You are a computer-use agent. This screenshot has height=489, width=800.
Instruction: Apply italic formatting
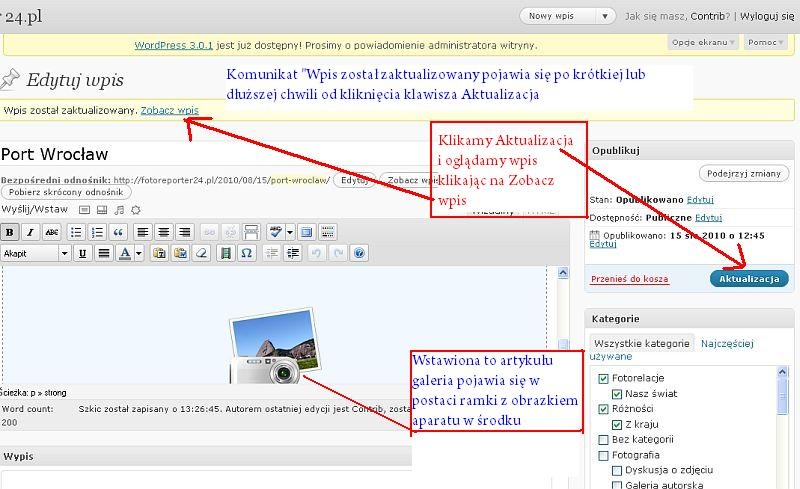(x=31, y=232)
